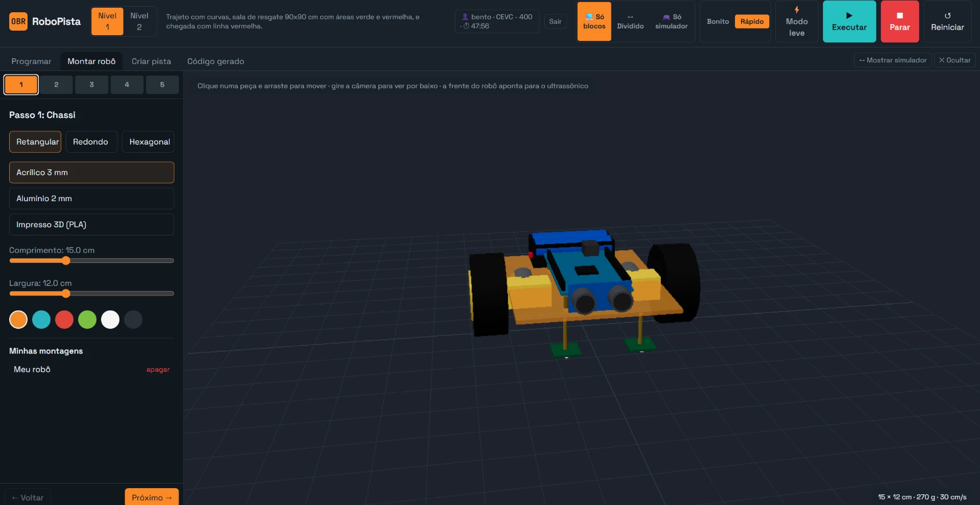Screen dimensions: 980x505
Task: Pick the white chassis color
Action: (x=110, y=320)
